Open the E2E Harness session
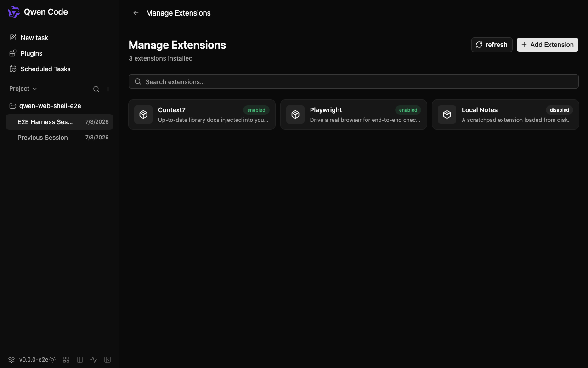This screenshot has height=368, width=588. point(59,122)
